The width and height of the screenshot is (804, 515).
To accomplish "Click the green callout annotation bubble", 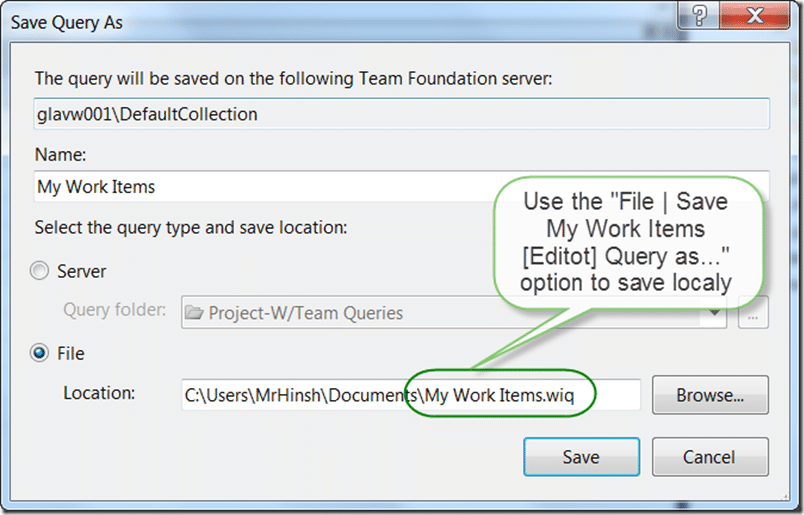I will tap(628, 242).
